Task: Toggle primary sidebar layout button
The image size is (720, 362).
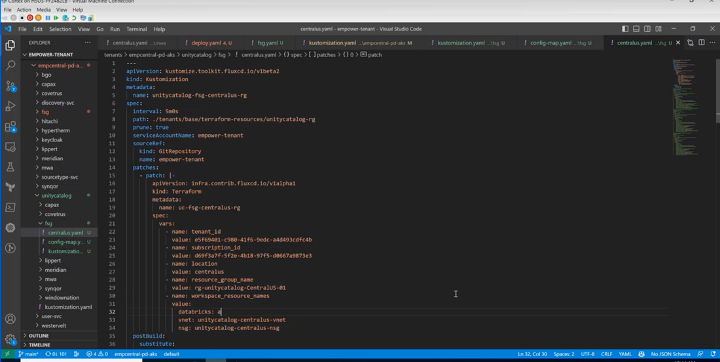Action: point(625,29)
